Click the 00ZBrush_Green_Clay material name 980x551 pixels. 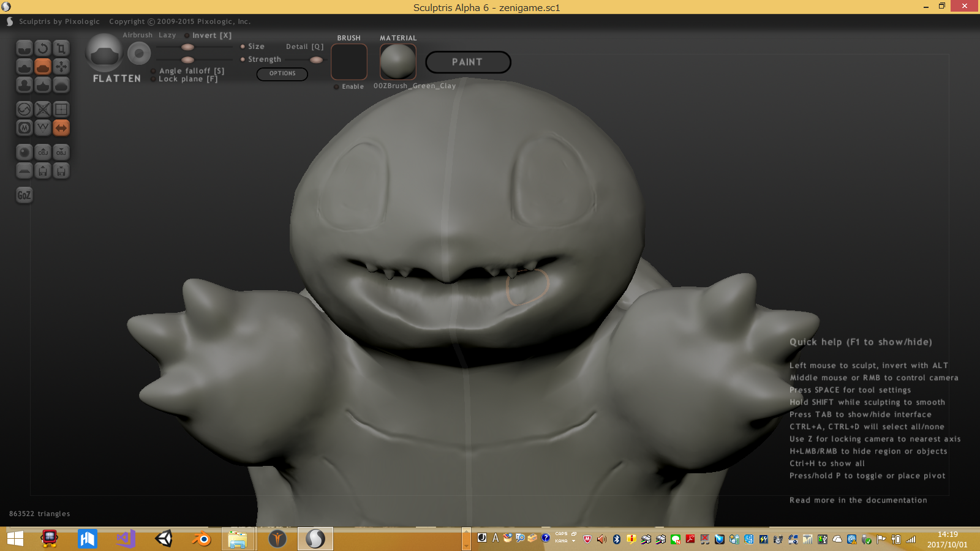click(415, 86)
